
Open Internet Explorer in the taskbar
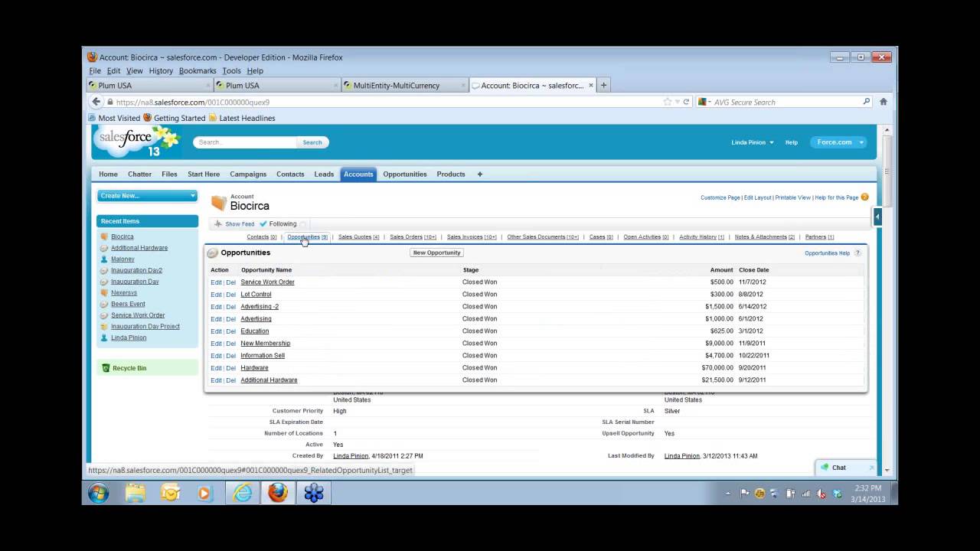pyautogui.click(x=242, y=493)
